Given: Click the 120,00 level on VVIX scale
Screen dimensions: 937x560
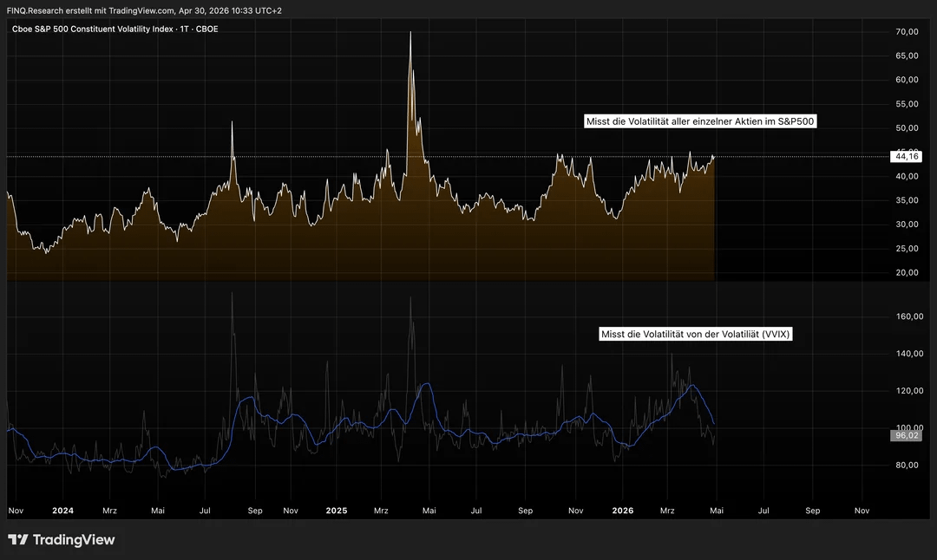Looking at the screenshot, I should [x=907, y=391].
